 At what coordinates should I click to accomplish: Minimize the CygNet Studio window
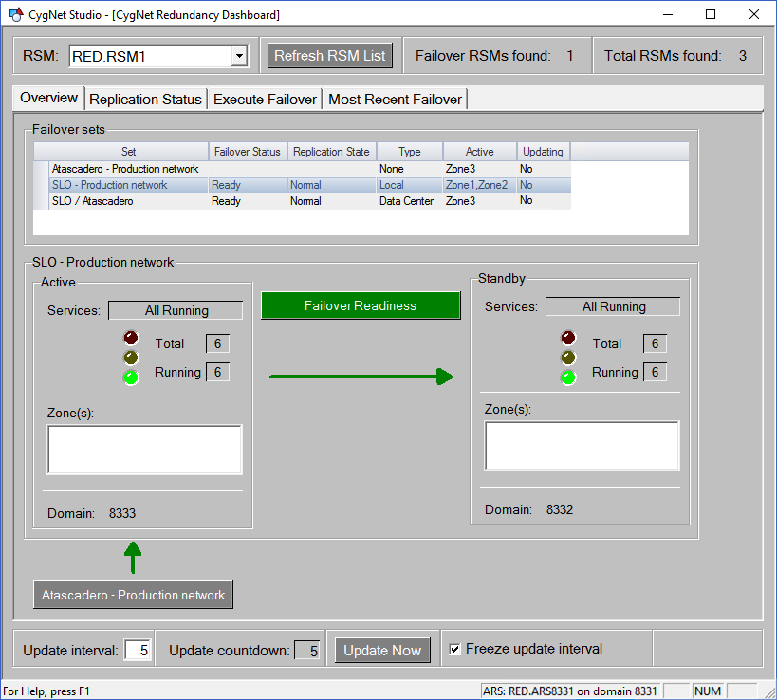coord(668,14)
